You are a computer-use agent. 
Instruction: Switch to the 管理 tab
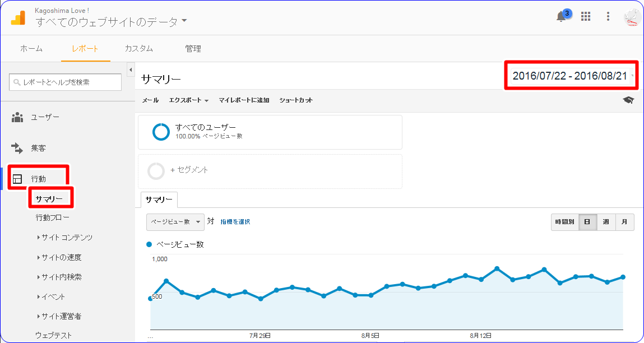(x=193, y=49)
